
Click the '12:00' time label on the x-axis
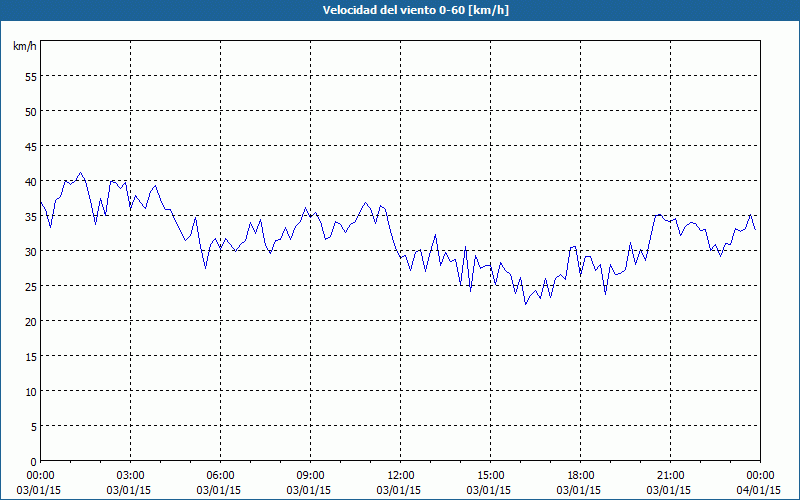click(x=401, y=476)
